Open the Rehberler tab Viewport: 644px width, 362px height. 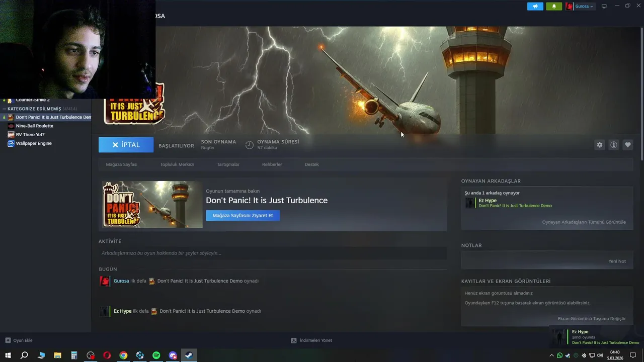(272, 164)
